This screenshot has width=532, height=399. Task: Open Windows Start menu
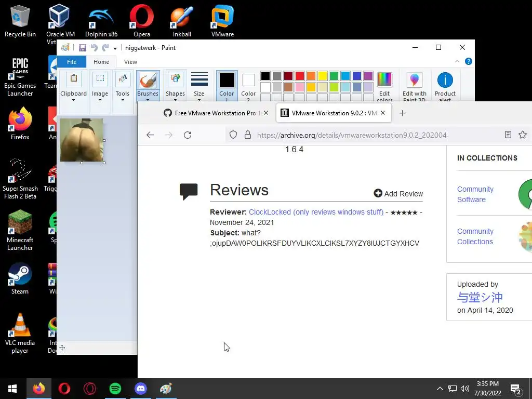point(12,389)
